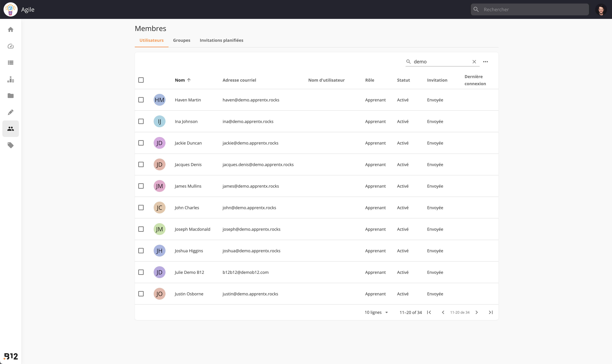Go to the next page of members
Screen dimensions: 612x364
point(477,312)
